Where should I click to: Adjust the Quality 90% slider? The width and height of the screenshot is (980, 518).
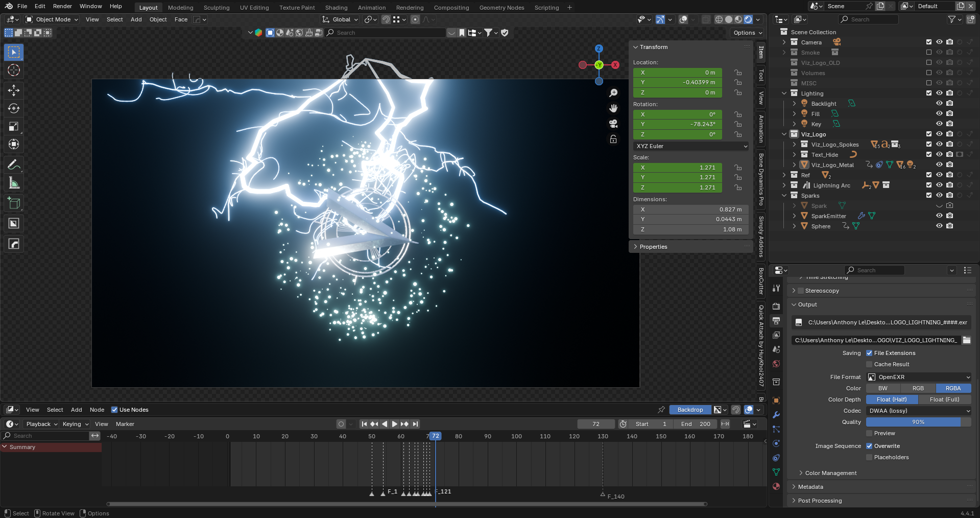[918, 422]
